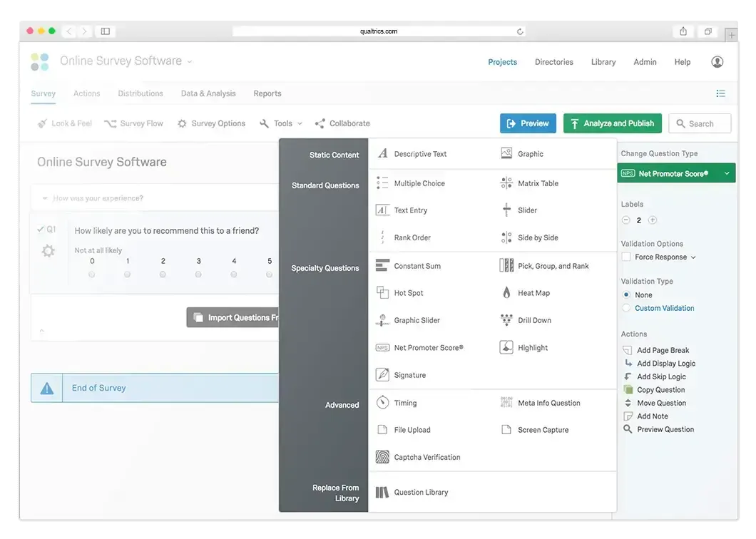This screenshot has width=756, height=539.
Task: Open the Survey Flow toolbar item
Action: coord(133,123)
